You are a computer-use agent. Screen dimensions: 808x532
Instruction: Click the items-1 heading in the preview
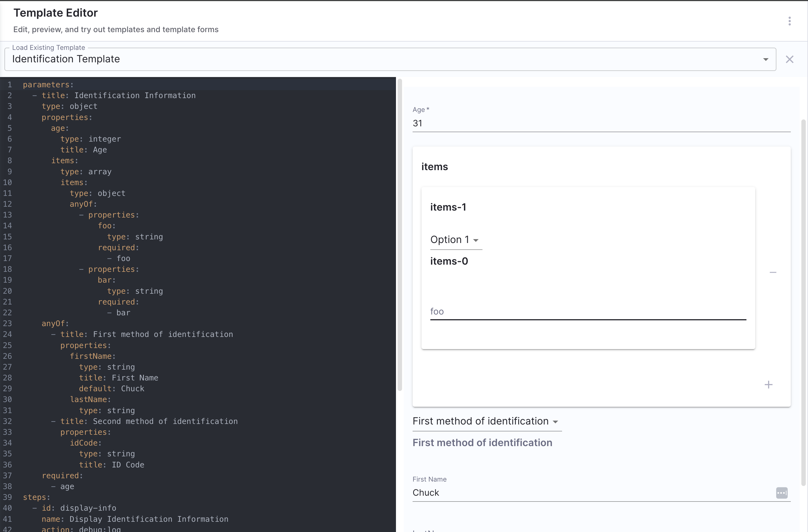448,207
